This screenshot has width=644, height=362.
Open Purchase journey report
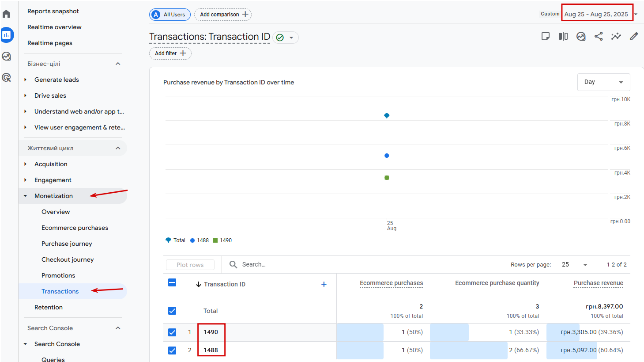67,244
